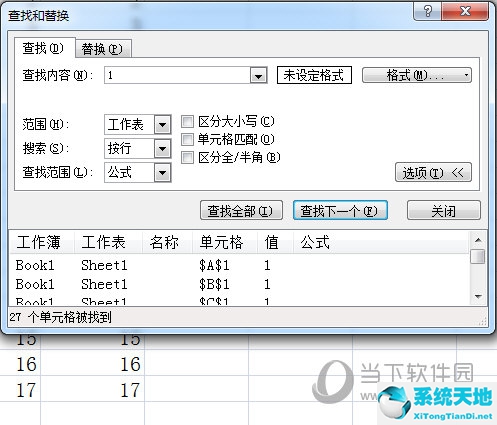Sort by the 工作表 column header
This screenshot has width=497, height=425.
point(108,242)
